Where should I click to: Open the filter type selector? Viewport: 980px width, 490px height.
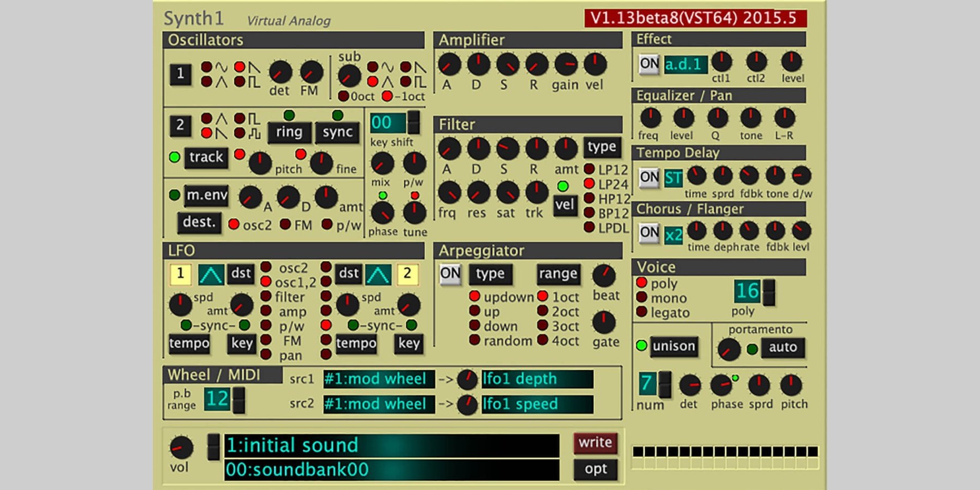pos(602,146)
